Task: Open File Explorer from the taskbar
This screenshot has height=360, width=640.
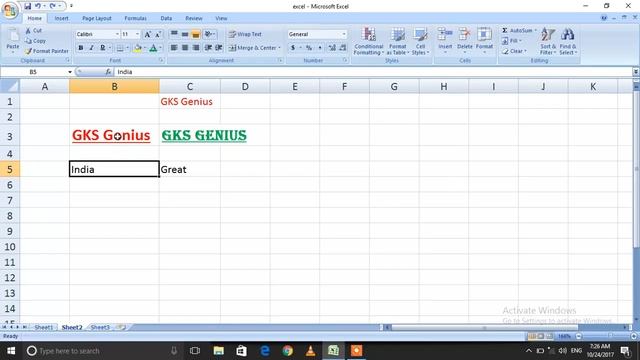Action: [218, 351]
